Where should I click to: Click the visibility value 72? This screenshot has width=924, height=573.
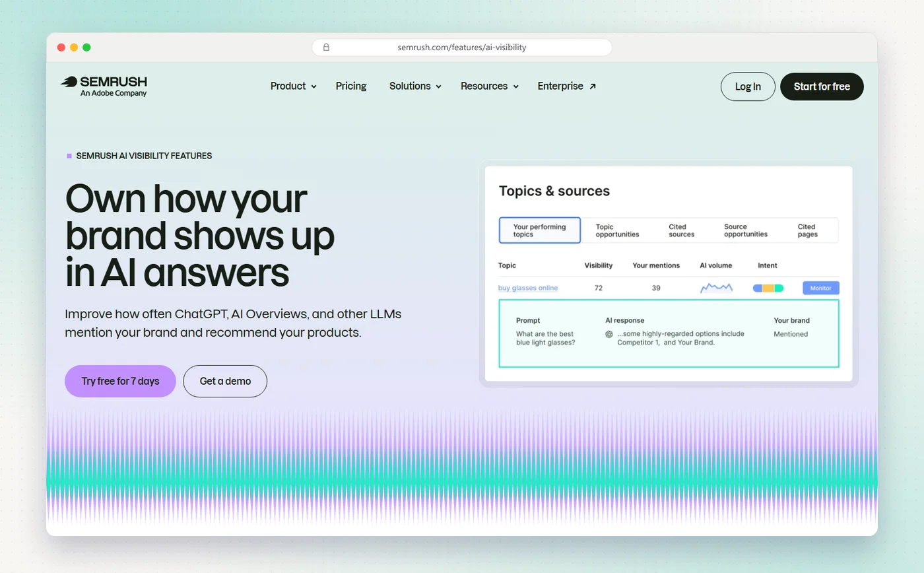(x=599, y=288)
